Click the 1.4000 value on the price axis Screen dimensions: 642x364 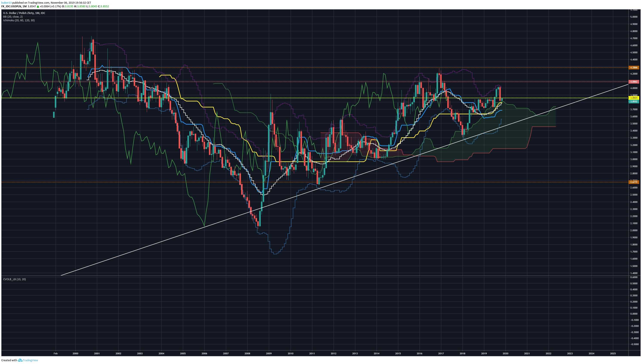click(x=634, y=273)
